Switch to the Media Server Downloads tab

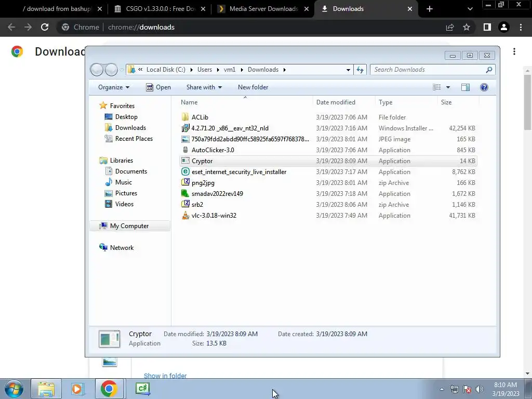(x=263, y=9)
